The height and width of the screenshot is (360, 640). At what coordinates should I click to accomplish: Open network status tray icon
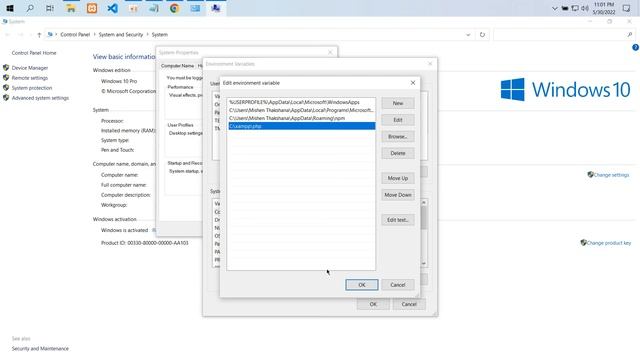pyautogui.click(x=575, y=8)
